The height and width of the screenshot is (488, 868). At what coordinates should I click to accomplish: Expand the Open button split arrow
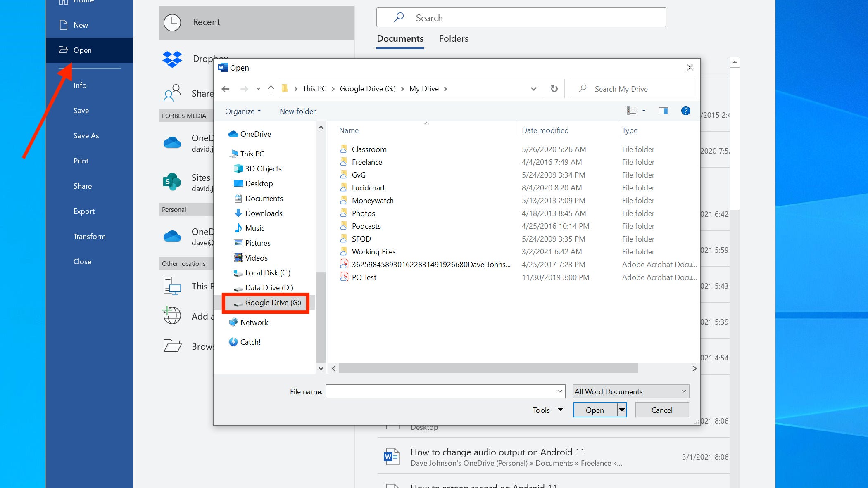coord(621,410)
